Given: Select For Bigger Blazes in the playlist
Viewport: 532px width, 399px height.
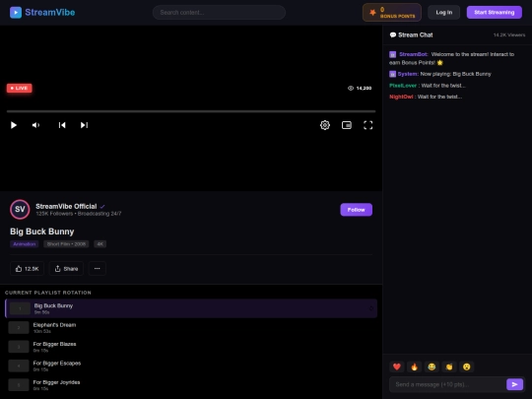Looking at the screenshot, I should [191, 347].
